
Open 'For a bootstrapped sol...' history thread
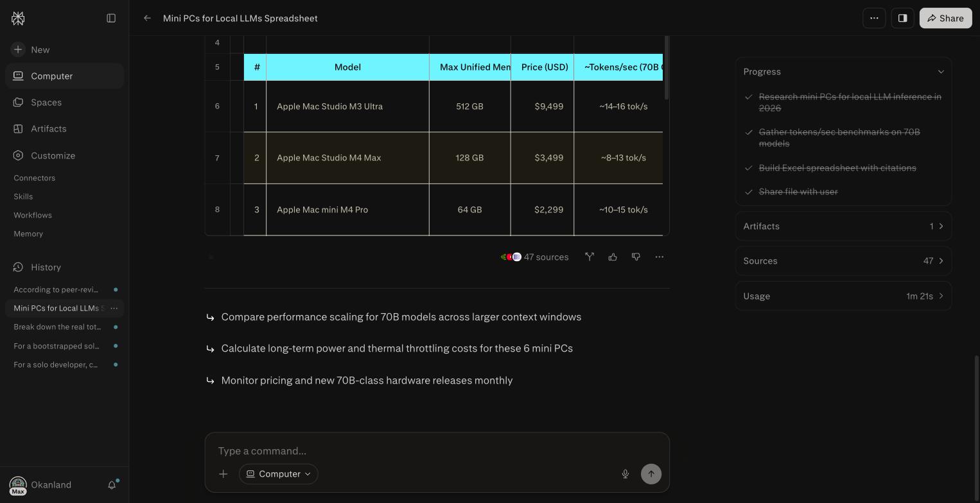click(64, 346)
